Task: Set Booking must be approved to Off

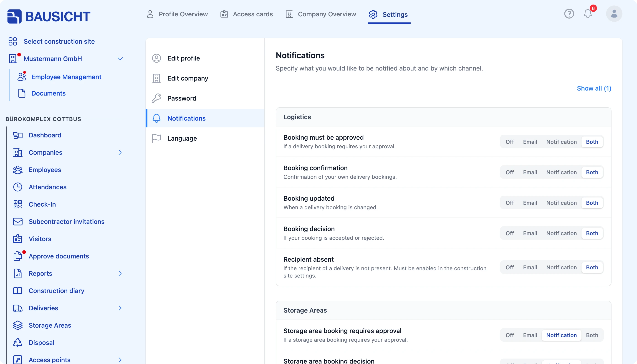Action: [x=510, y=142]
